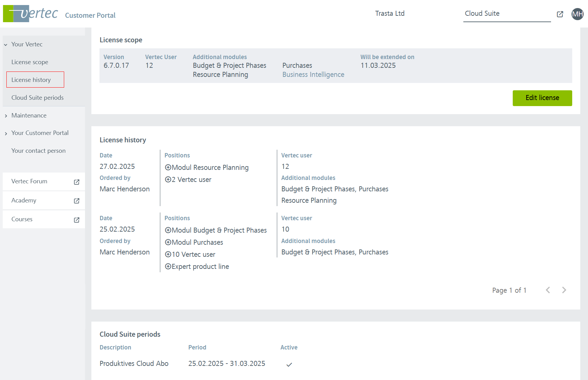Image resolution: width=588 pixels, height=380 pixels.
Task: Click the external link icon next to Vertec Forum
Action: point(77,182)
